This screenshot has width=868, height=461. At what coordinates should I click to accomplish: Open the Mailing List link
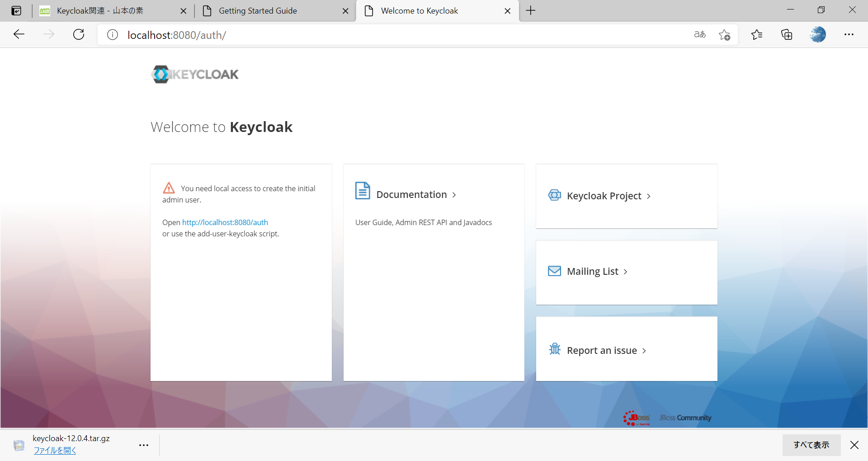tap(593, 271)
